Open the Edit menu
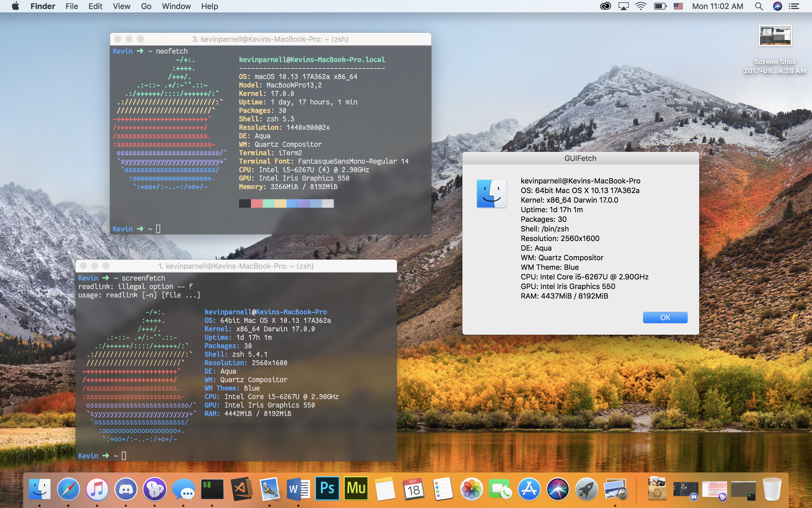Image resolution: width=812 pixels, height=508 pixels. tap(95, 6)
